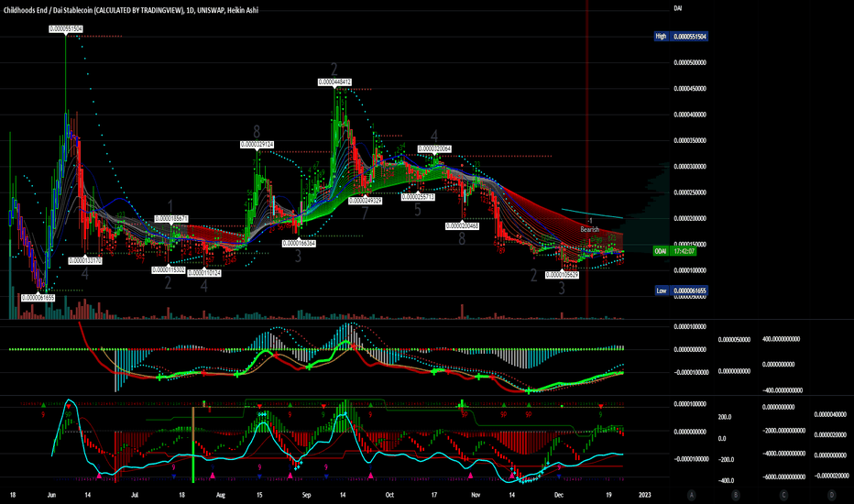Click the 0.0000350000 price axis level
The image size is (854, 504).
[689, 140]
